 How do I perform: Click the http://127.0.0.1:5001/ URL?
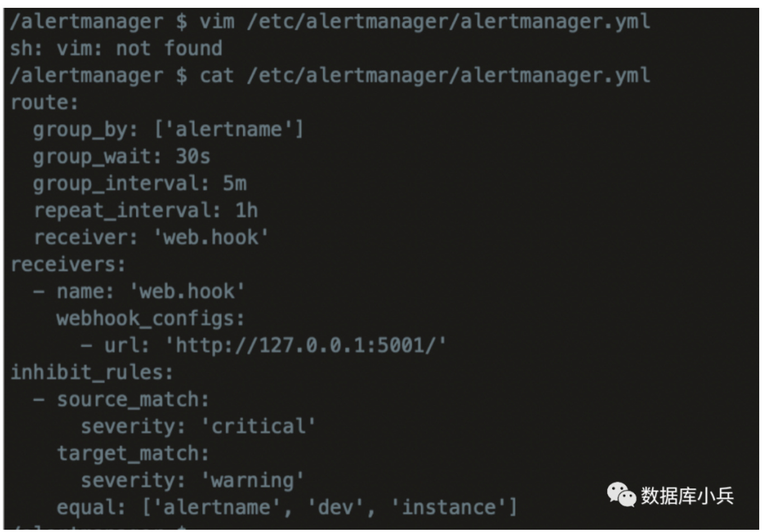(306, 345)
